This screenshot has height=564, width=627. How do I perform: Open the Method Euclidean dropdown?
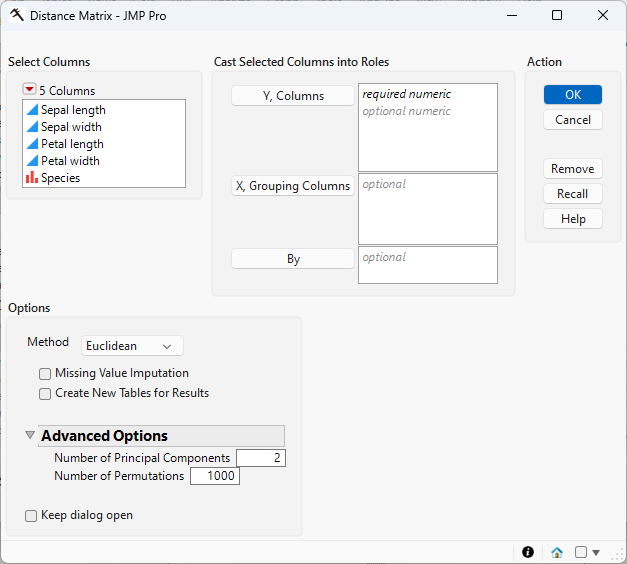coord(132,346)
